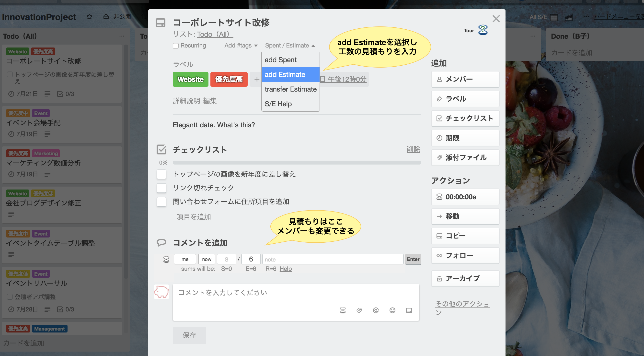This screenshot has width=644, height=356.
Task: Click コピー to copy the card
Action: point(465,236)
